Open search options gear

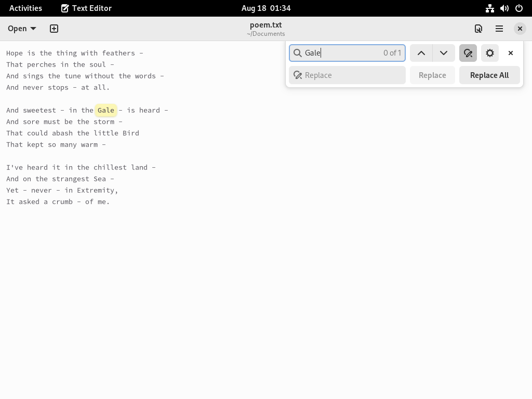click(x=489, y=53)
